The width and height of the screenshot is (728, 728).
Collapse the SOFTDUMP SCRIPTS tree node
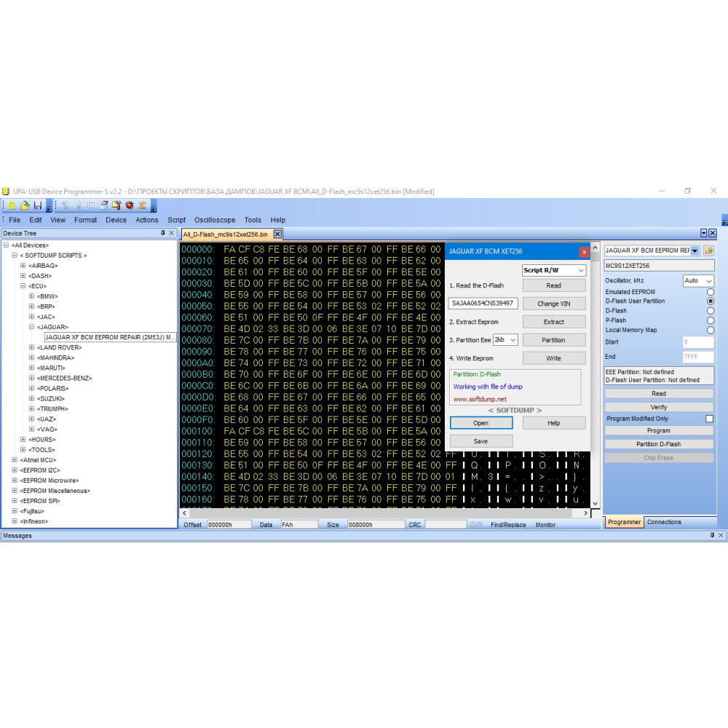(x=15, y=256)
